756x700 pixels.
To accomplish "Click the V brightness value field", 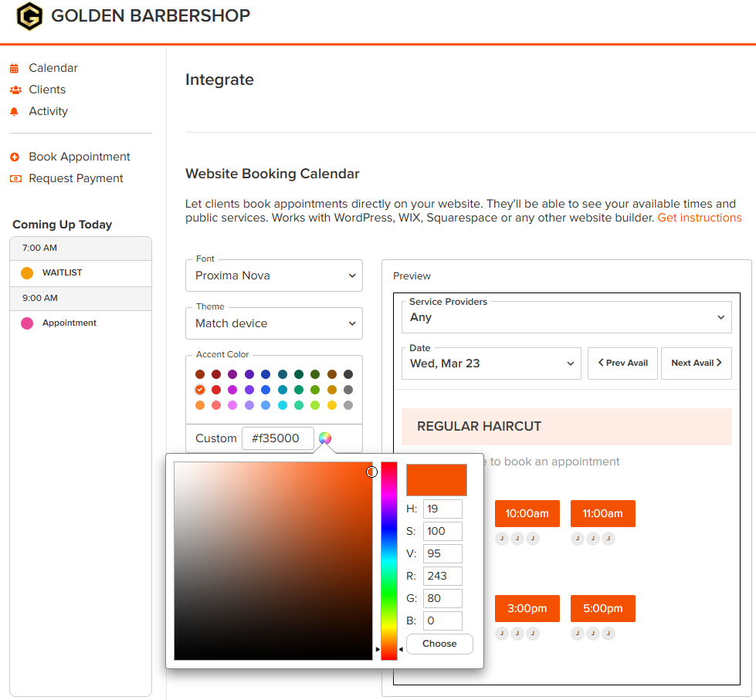I will tap(442, 553).
